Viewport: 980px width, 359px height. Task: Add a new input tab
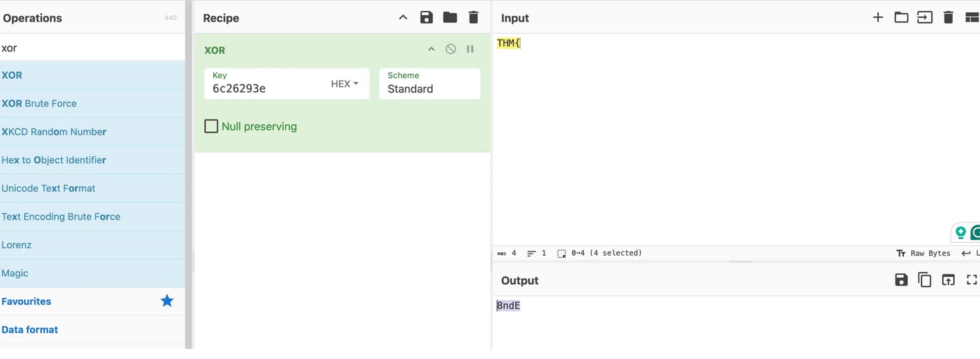tap(878, 18)
